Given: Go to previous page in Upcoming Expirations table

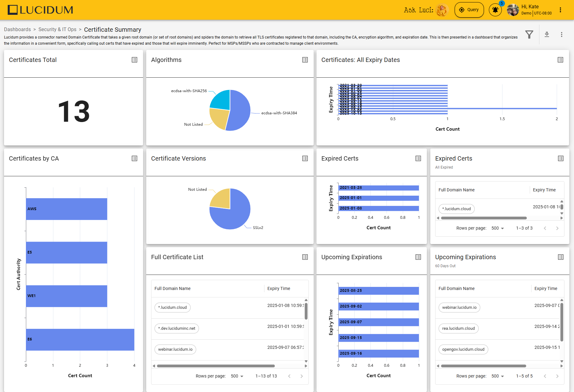Looking at the screenshot, I should coord(545,376).
